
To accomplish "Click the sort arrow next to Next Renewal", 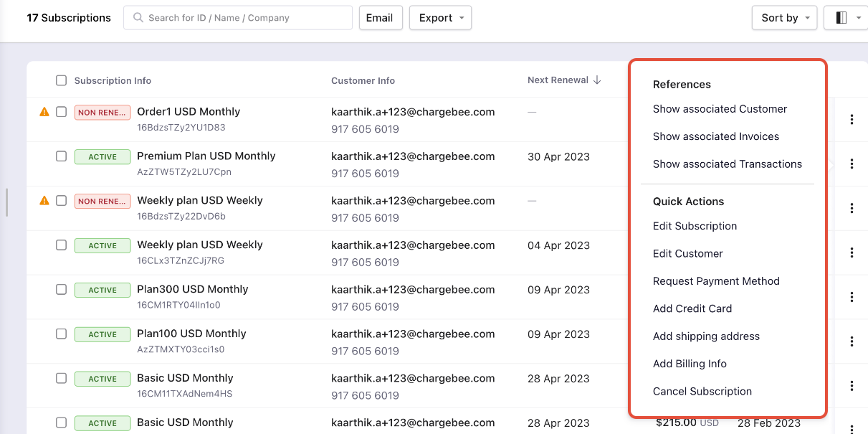I will point(596,80).
